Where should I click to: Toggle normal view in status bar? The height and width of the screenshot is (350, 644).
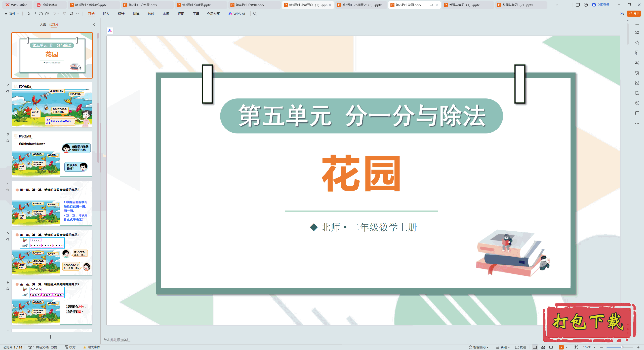tap(535, 347)
